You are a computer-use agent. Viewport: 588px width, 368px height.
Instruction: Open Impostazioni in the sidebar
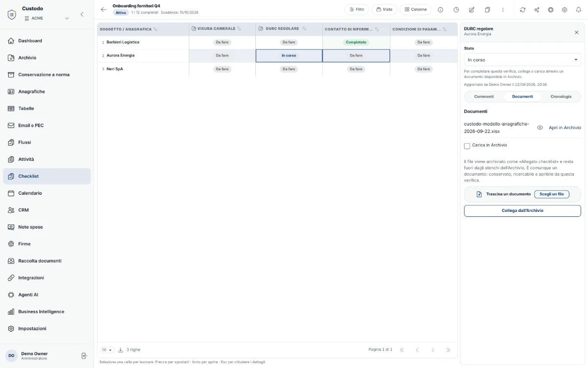click(47, 329)
